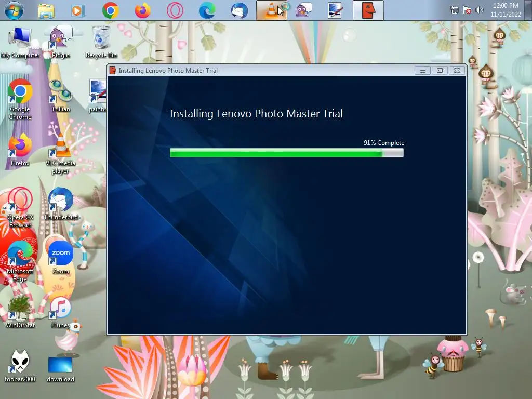The height and width of the screenshot is (399, 532).
Task: Open Thunderbird from the taskbar
Action: click(239, 10)
